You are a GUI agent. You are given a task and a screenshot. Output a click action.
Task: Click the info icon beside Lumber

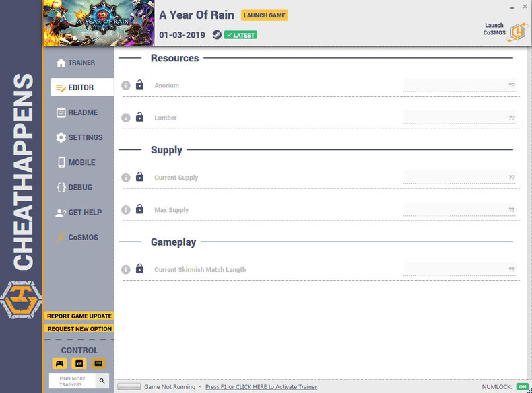(125, 118)
